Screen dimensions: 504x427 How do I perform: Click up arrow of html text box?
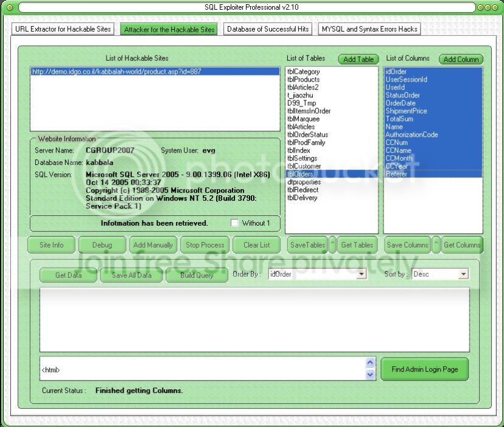click(x=370, y=363)
